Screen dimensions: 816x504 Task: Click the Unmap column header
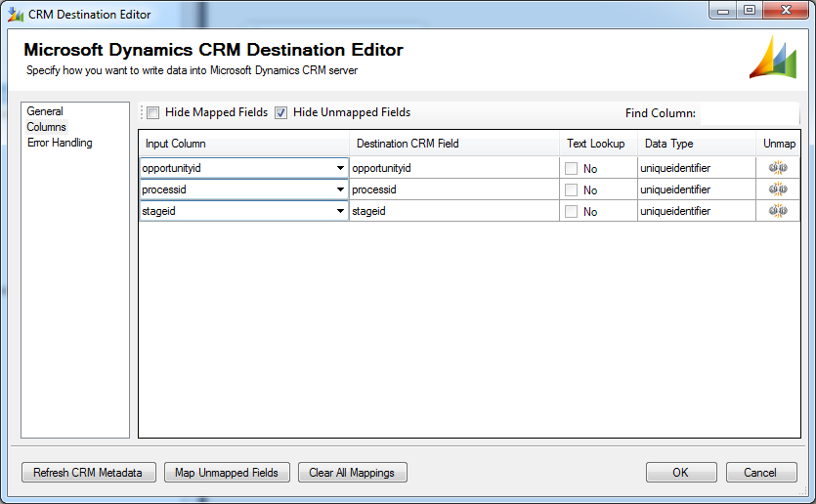pos(778,144)
